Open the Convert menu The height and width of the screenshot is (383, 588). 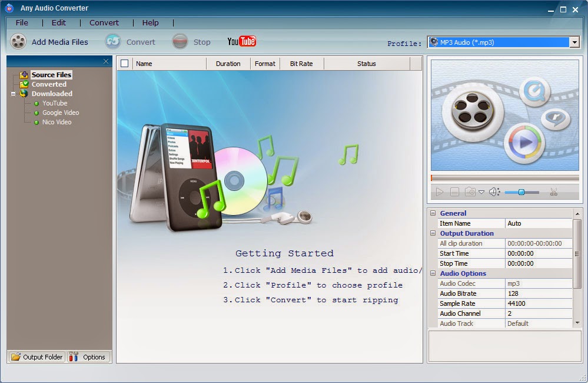[104, 22]
